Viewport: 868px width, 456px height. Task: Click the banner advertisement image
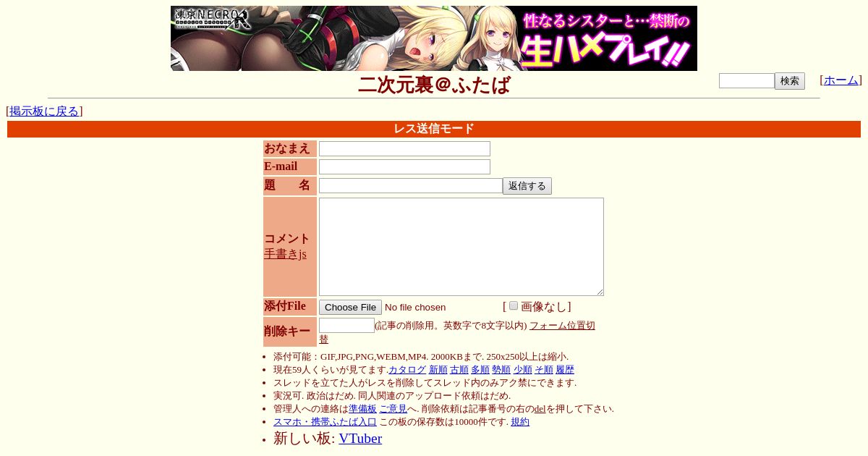(x=434, y=38)
